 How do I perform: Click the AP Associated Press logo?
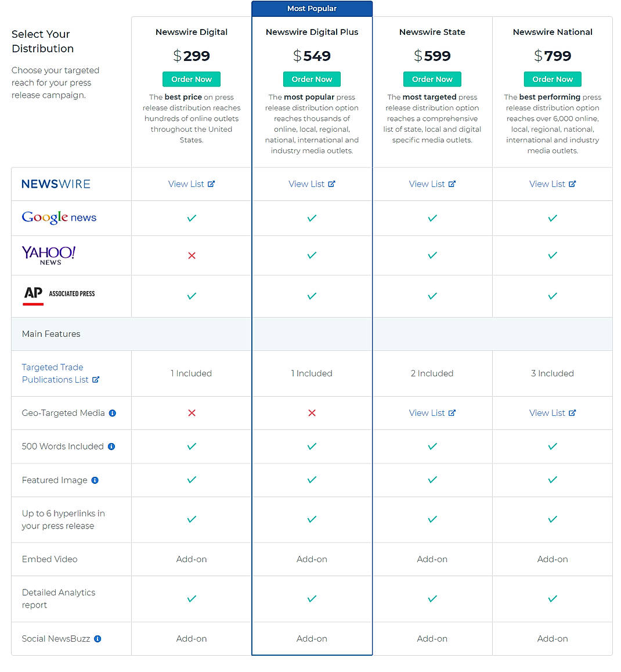pos(59,296)
